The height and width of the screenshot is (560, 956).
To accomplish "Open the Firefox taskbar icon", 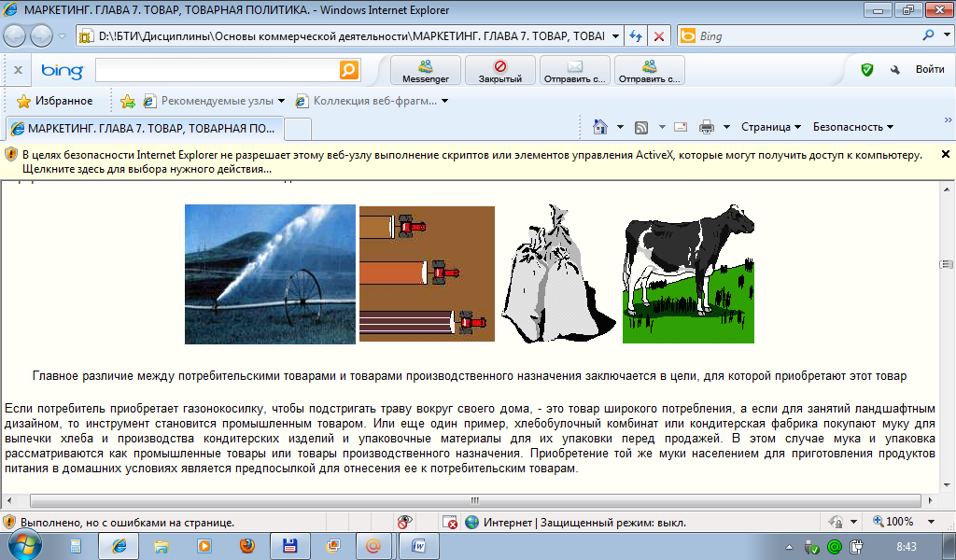I will [x=247, y=546].
